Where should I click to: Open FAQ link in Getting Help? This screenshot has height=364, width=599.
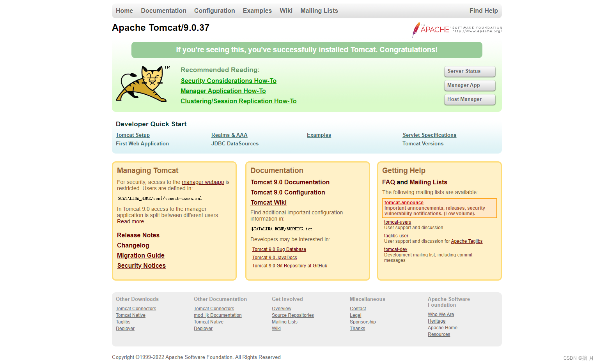pos(388,182)
